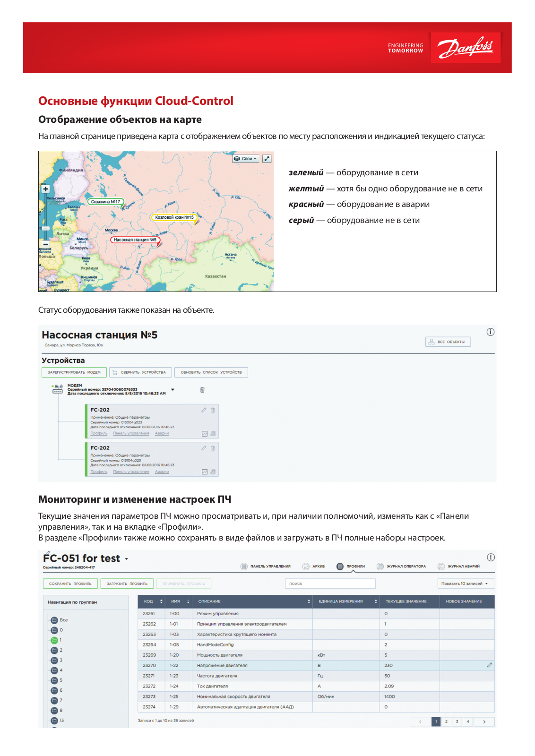Screen dimensions: 535x756
Task: Select group 0 in group navigation
Action: click(57, 630)
